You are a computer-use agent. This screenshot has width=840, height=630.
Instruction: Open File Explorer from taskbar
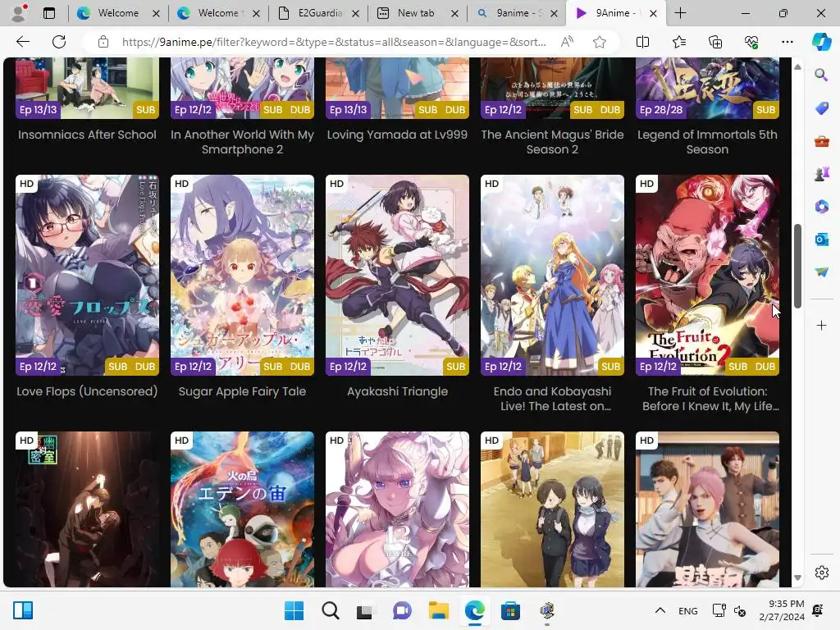tap(438, 610)
